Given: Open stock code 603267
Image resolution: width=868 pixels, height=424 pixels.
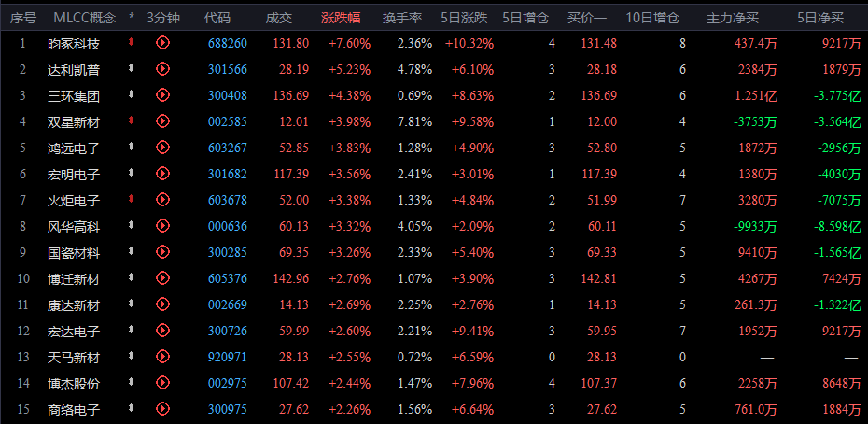Looking at the screenshot, I should point(228,148).
